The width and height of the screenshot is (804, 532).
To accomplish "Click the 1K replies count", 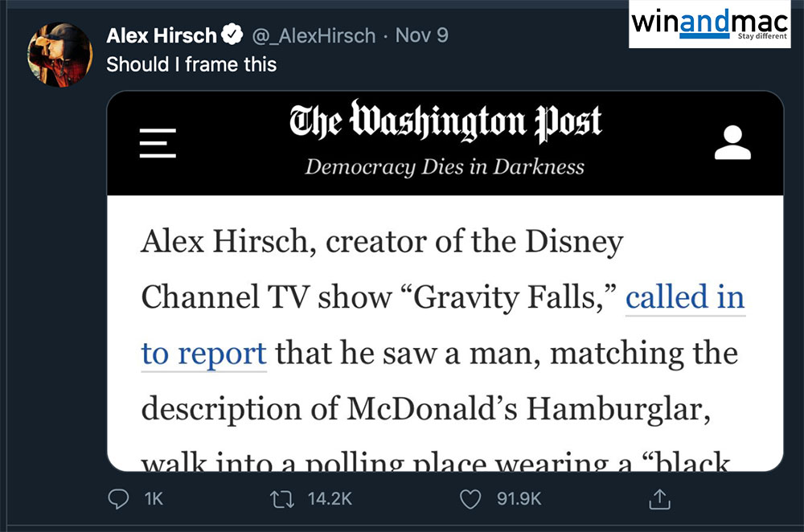I will (x=153, y=499).
